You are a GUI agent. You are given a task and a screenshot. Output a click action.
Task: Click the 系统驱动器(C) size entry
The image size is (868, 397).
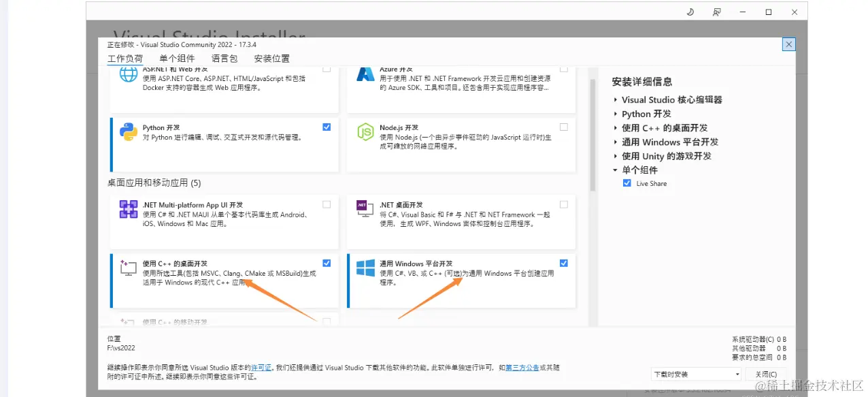759,338
